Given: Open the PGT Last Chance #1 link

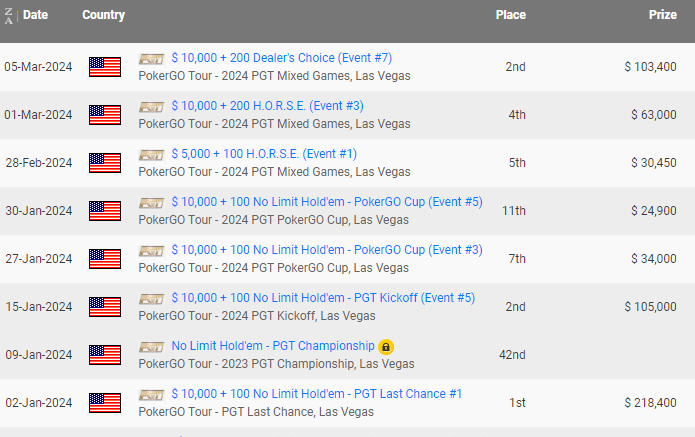Looking at the screenshot, I should [x=317, y=394].
